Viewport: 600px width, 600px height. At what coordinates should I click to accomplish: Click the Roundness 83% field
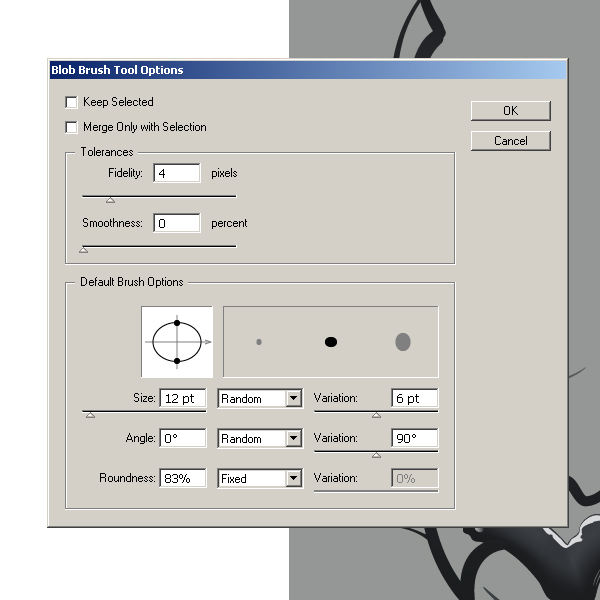[183, 478]
